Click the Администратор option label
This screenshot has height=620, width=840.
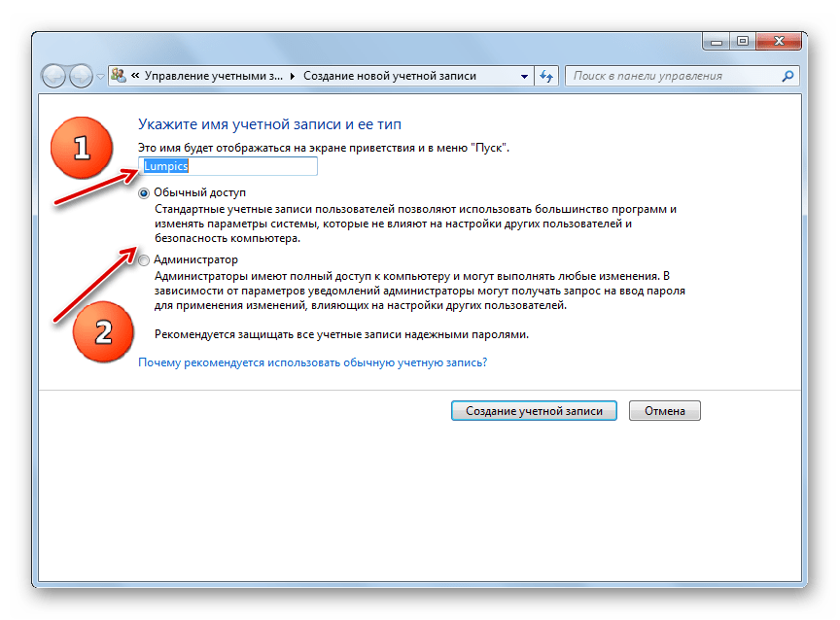(196, 259)
